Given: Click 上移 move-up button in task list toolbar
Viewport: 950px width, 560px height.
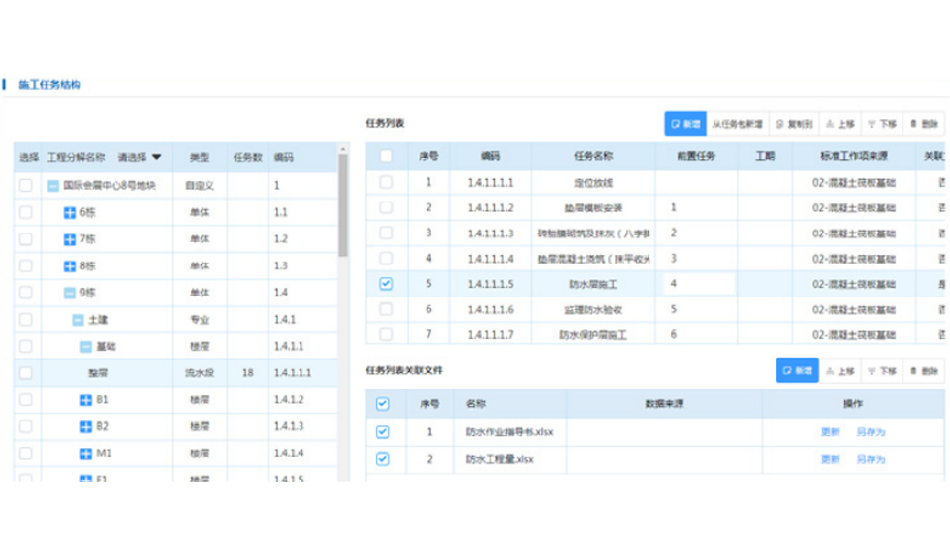Looking at the screenshot, I should point(839,123).
